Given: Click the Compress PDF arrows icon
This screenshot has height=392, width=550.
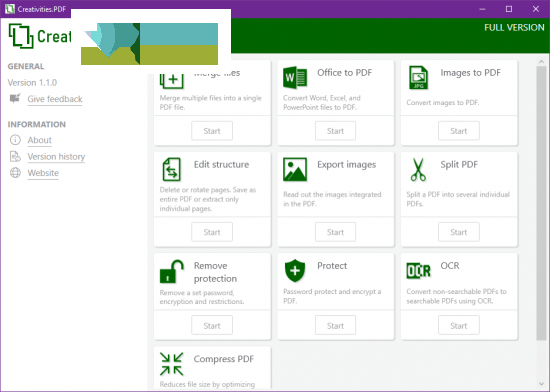Looking at the screenshot, I should pyautogui.click(x=172, y=364).
